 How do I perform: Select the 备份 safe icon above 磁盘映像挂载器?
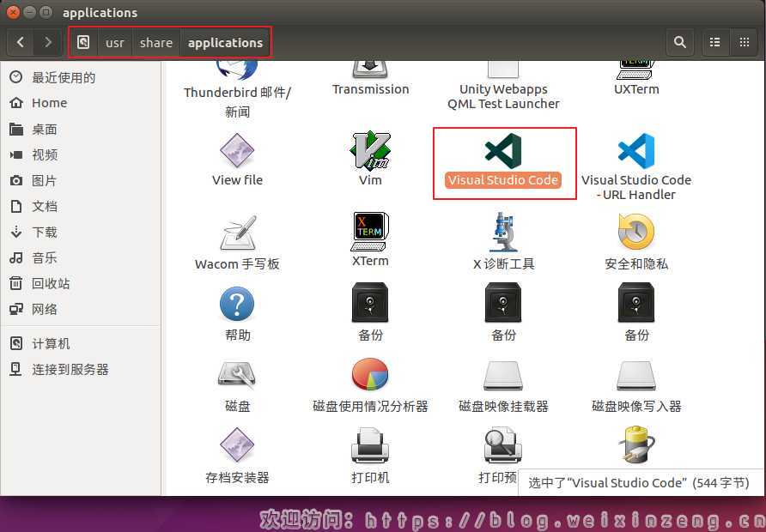pos(503,303)
